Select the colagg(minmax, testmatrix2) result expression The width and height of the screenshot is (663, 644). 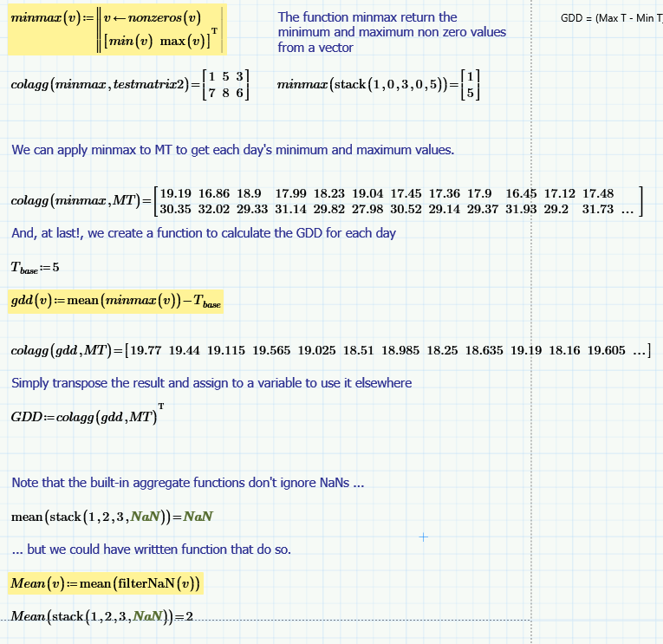(130, 85)
